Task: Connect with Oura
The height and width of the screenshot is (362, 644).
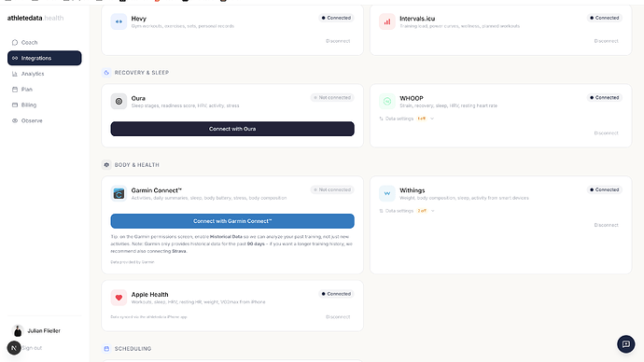Action: (x=232, y=129)
